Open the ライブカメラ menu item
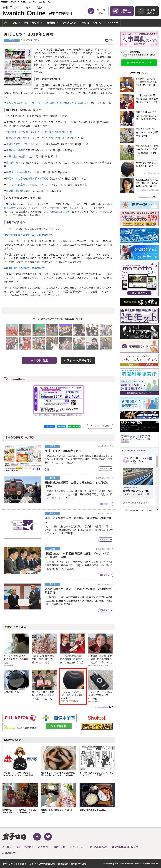 point(69,23)
